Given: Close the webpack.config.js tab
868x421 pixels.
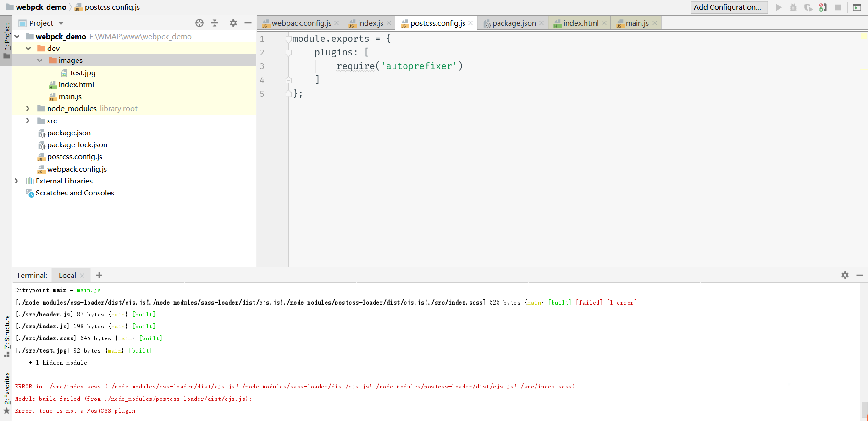Looking at the screenshot, I should click(x=337, y=23).
